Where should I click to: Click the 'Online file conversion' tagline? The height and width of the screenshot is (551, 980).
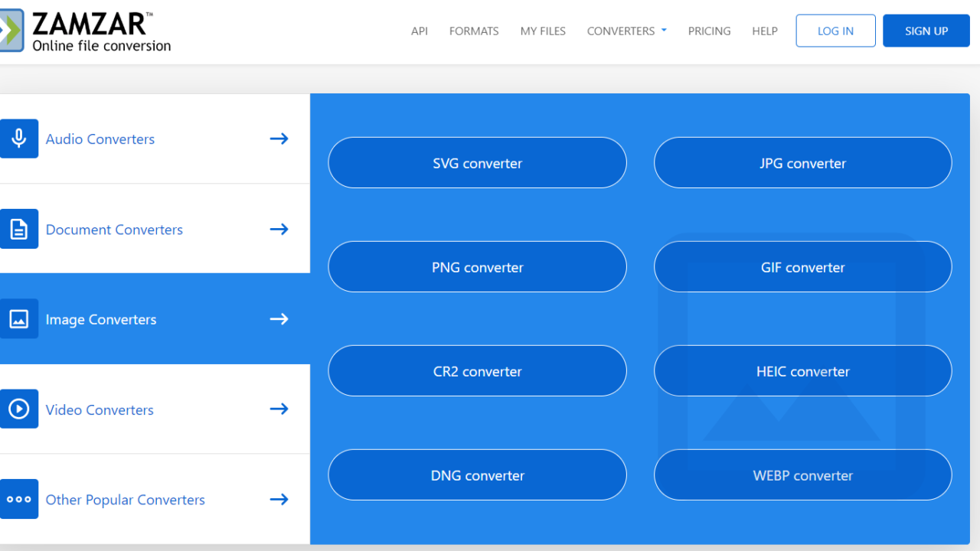coord(102,46)
